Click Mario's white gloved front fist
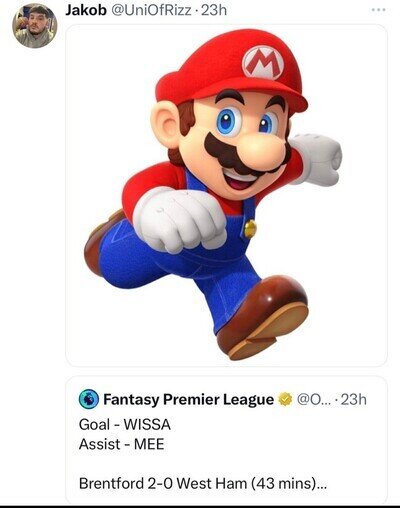 point(180,220)
